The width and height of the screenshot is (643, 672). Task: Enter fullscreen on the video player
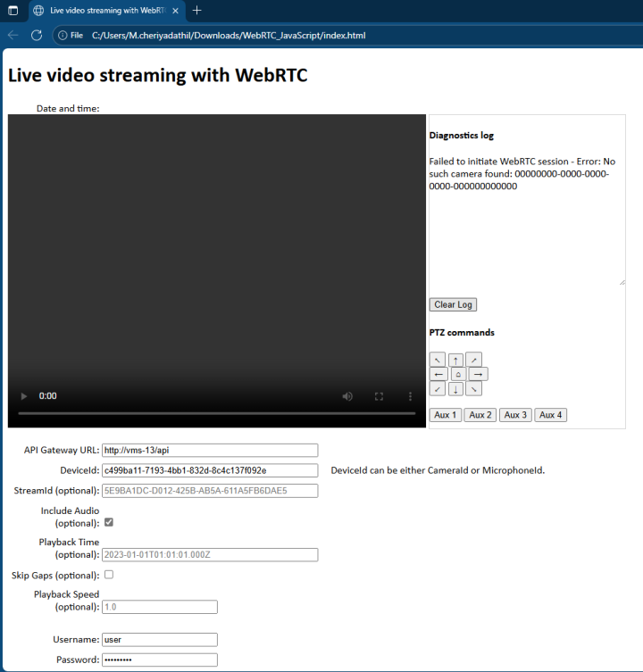pyautogui.click(x=379, y=396)
